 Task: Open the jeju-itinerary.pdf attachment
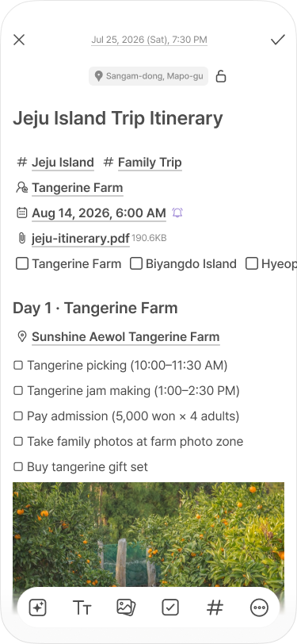click(81, 238)
